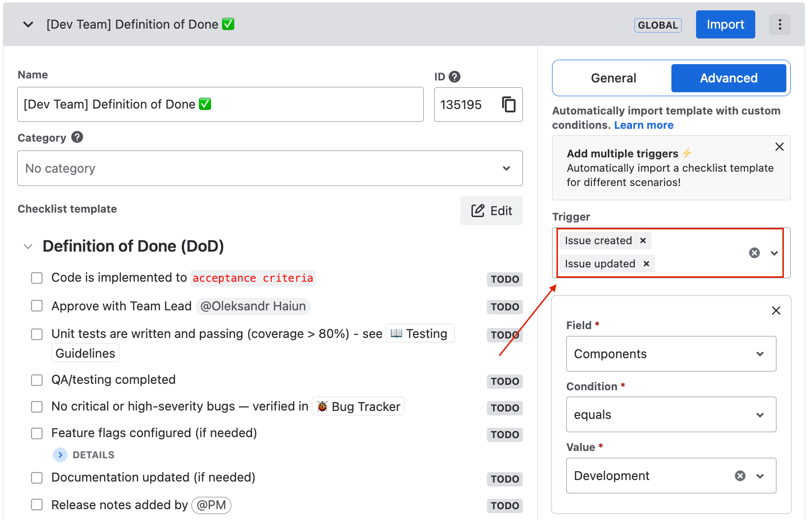Click the @Oleksandr Haiun mention
The width and height of the screenshot is (812, 520).
click(x=253, y=306)
